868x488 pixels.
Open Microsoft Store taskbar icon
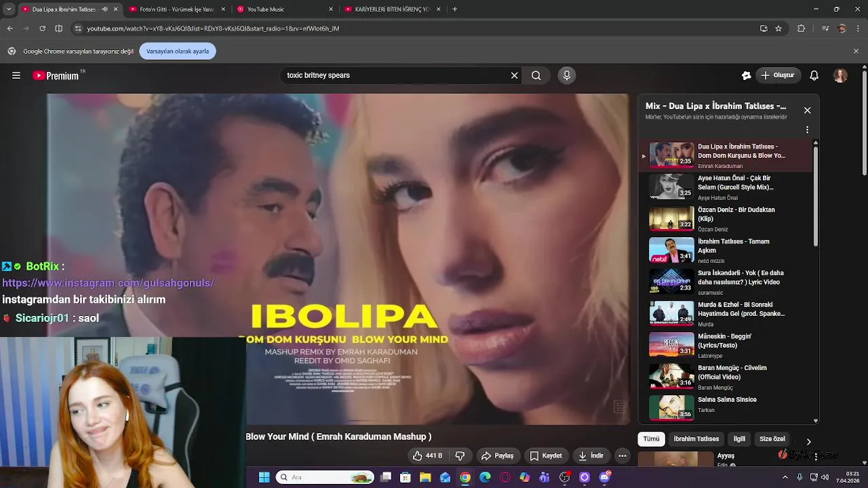coord(406,478)
